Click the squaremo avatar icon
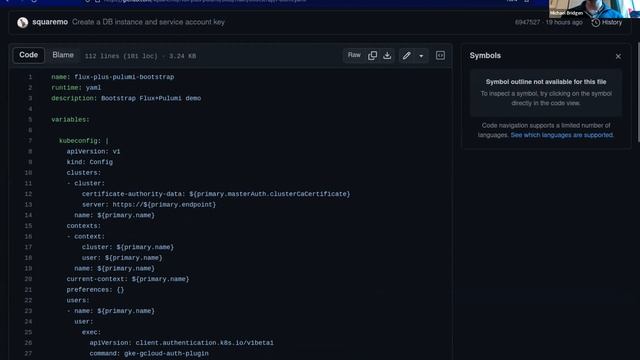 click(22, 22)
